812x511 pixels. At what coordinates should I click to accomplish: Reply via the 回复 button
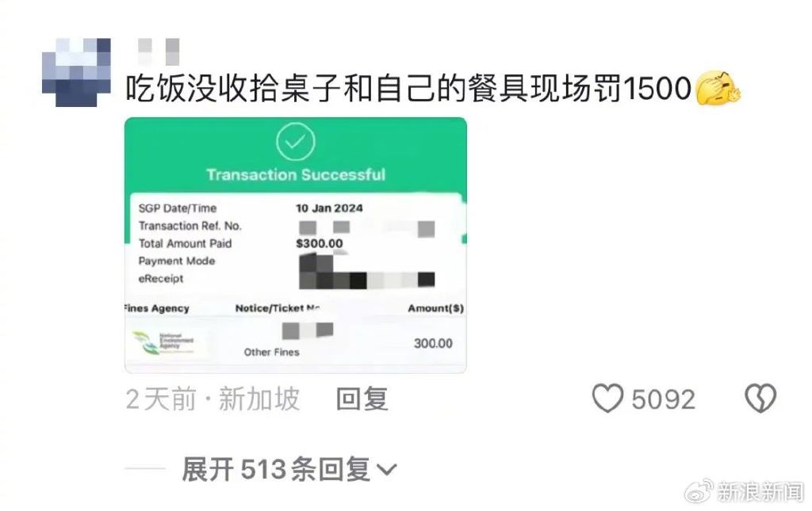[362, 399]
